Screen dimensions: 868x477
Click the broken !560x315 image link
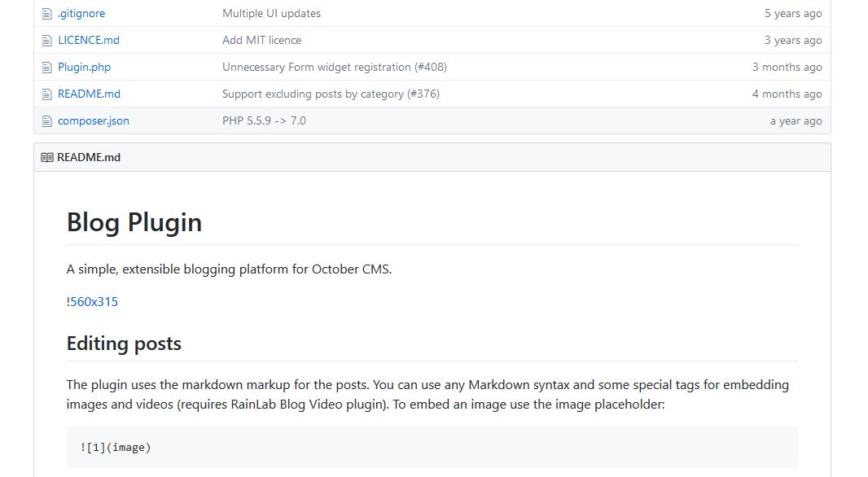pos(92,301)
